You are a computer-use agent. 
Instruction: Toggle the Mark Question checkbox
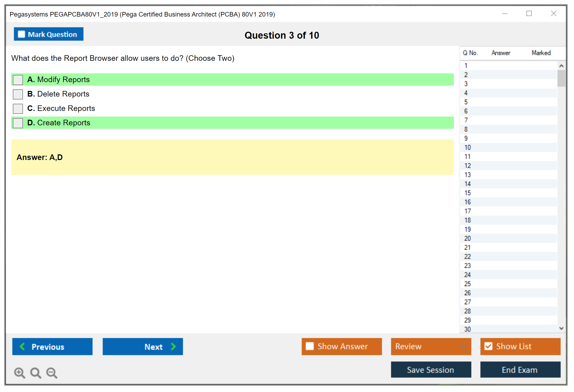21,34
